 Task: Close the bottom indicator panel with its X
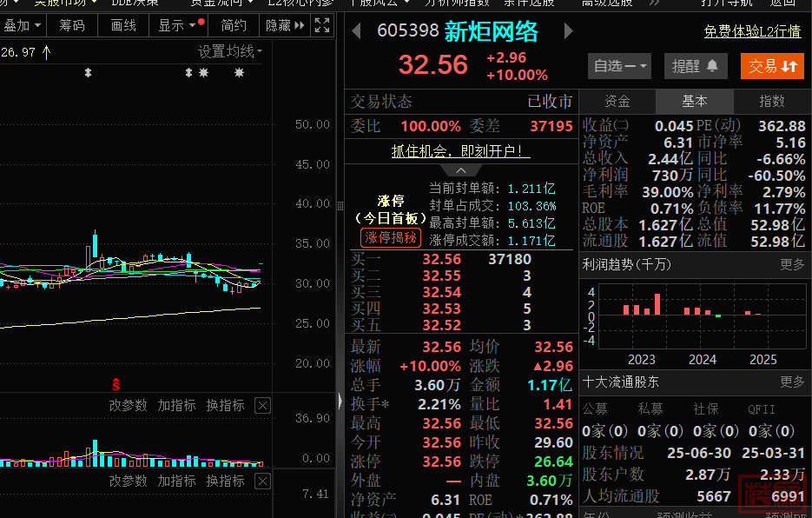coord(262,481)
